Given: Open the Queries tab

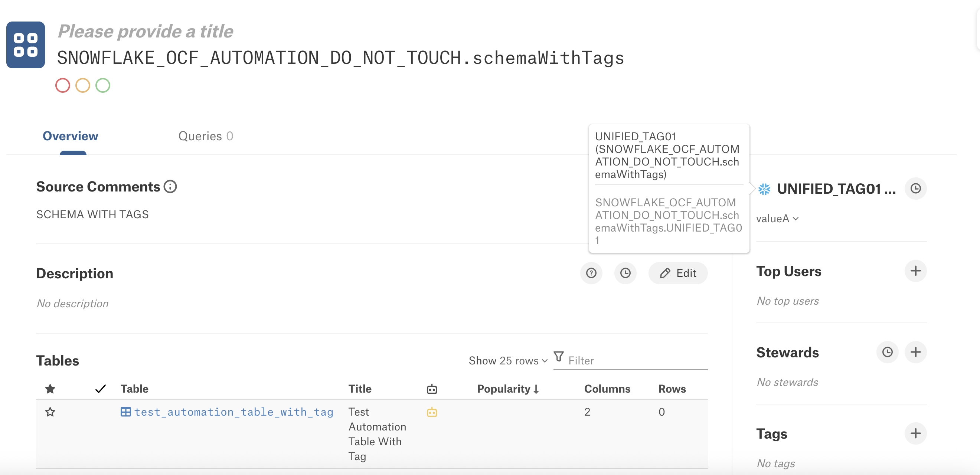Looking at the screenshot, I should coord(206,136).
